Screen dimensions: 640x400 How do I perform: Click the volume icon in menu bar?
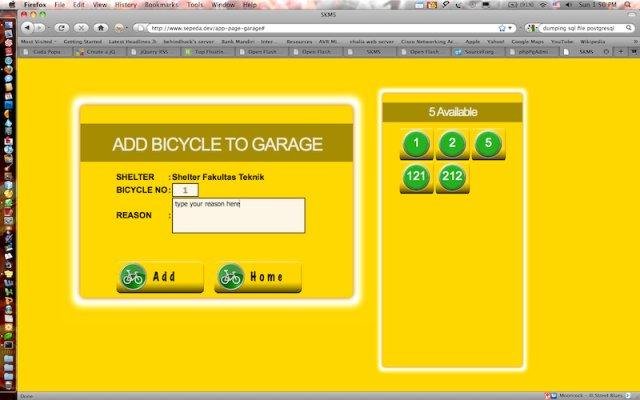point(568,5)
